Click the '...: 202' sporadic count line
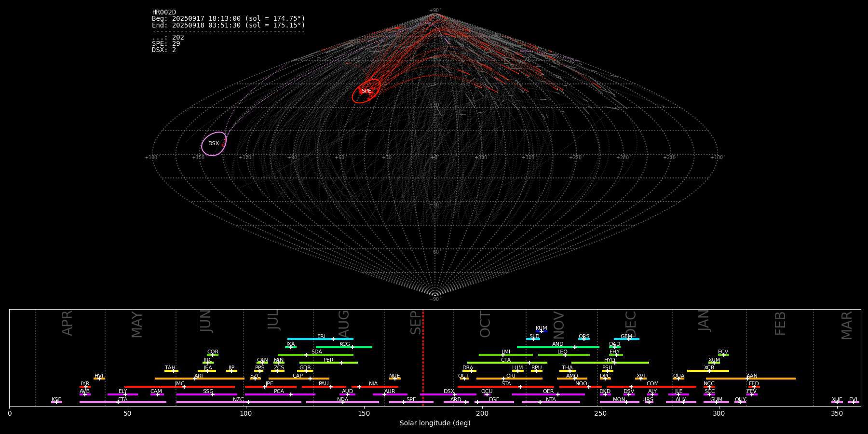Image resolution: width=868 pixels, height=434 pixels. [x=168, y=38]
